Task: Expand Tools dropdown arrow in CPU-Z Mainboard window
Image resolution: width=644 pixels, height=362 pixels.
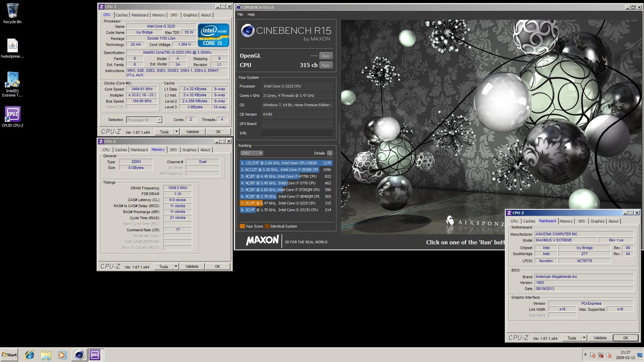Action: tap(584, 338)
